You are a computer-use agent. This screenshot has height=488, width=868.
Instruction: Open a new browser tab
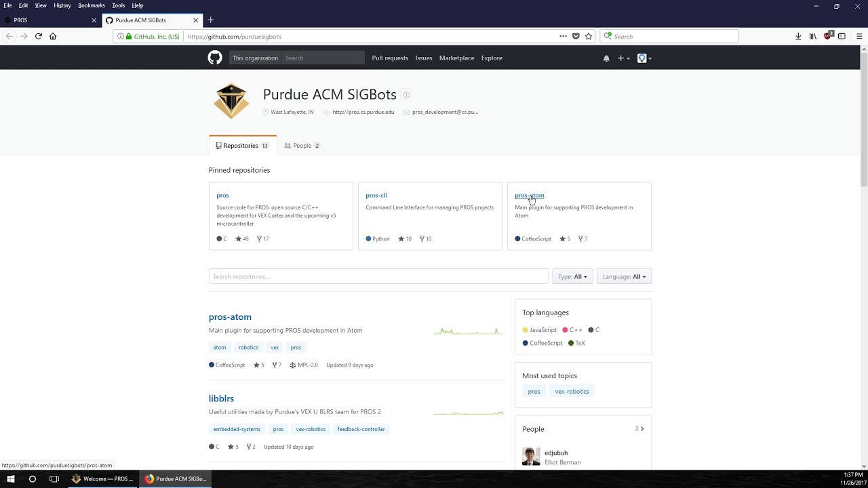tap(210, 20)
